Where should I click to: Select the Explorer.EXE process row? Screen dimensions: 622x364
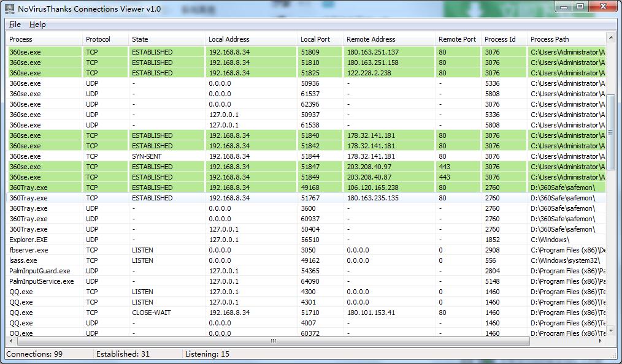point(306,240)
